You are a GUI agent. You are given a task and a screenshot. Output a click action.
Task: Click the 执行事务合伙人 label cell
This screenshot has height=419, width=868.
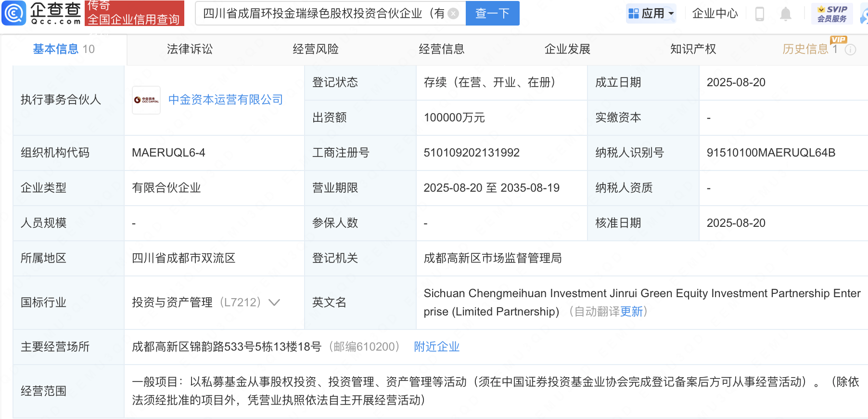click(x=68, y=100)
